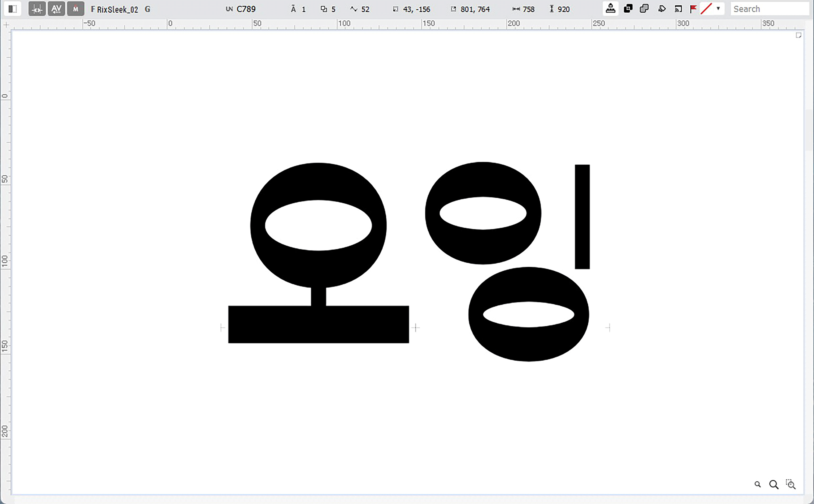The width and height of the screenshot is (814, 504).
Task: Select the red slash color swatch
Action: click(x=706, y=9)
